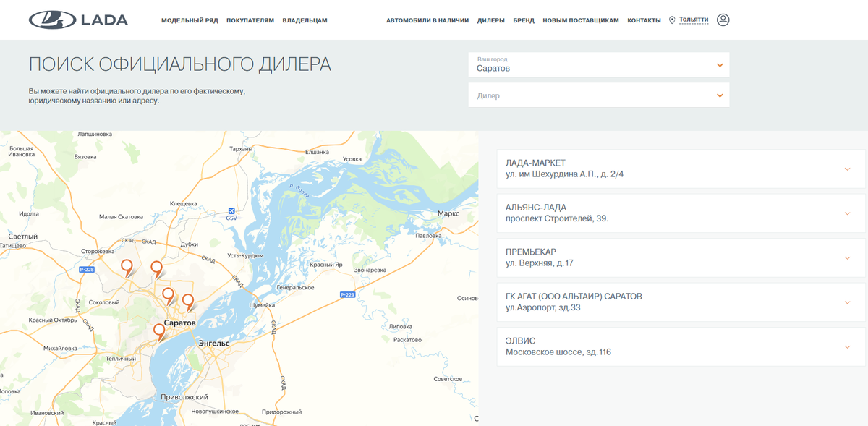868x426 pixels.
Task: Open НОВЫМ ПОСТАВЩИКАМ page
Action: point(581,20)
